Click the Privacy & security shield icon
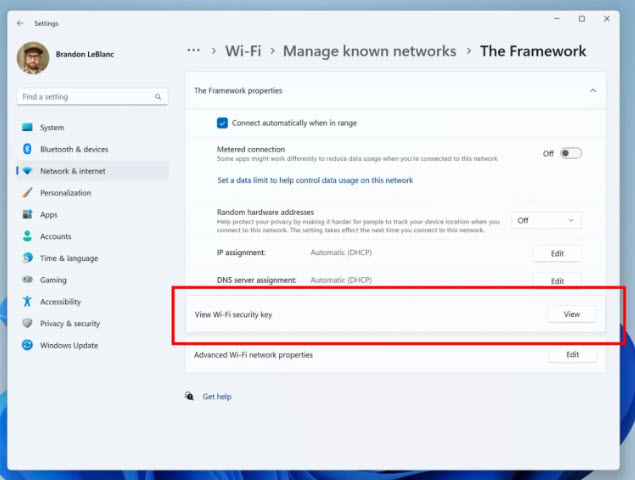Screen dimensions: 635x480 pos(27,323)
